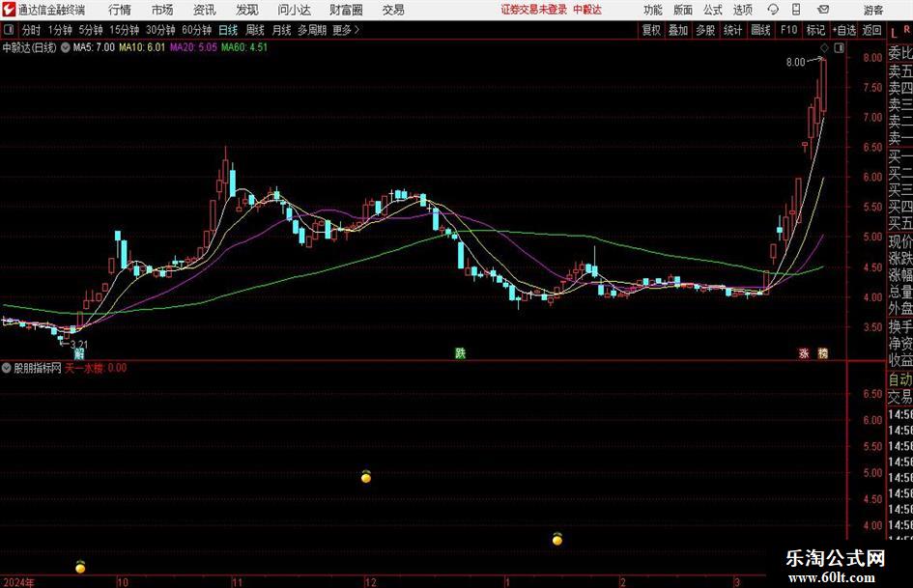Select the yellow signal dot near December

pos(365,476)
